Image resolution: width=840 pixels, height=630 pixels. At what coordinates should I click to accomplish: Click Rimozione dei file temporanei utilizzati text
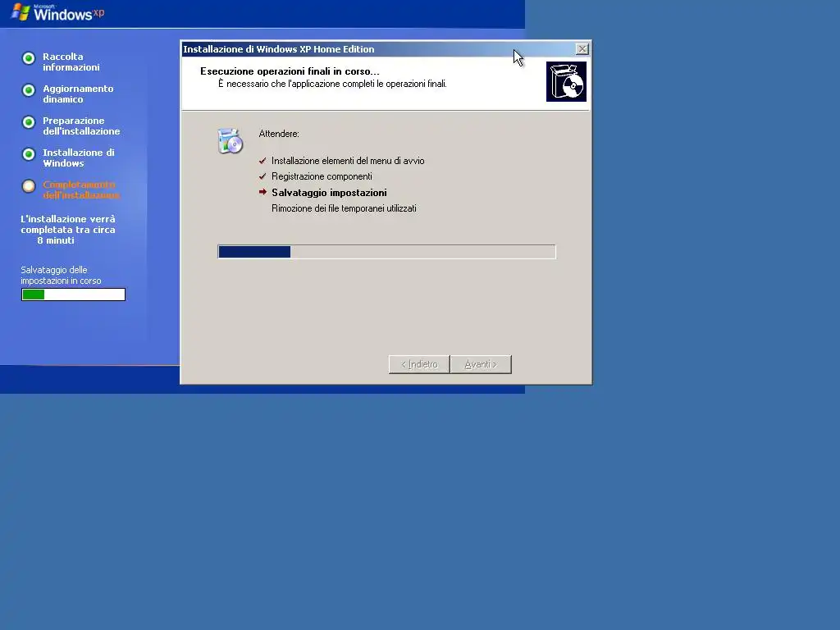point(344,208)
